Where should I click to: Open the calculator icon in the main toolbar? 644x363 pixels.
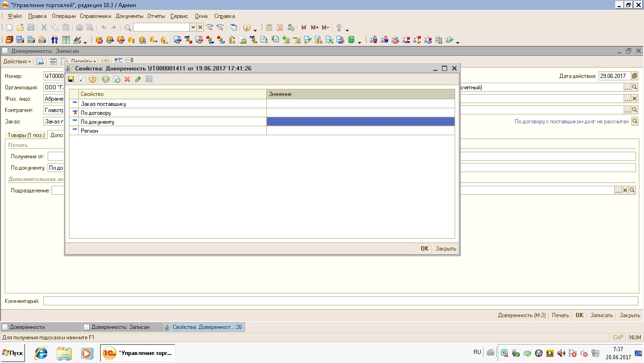(269, 27)
